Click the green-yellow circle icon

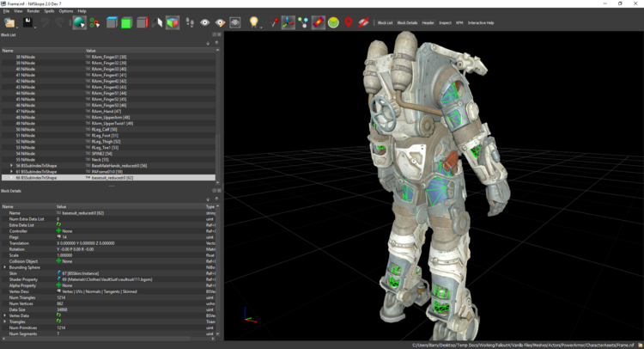[x=333, y=22]
